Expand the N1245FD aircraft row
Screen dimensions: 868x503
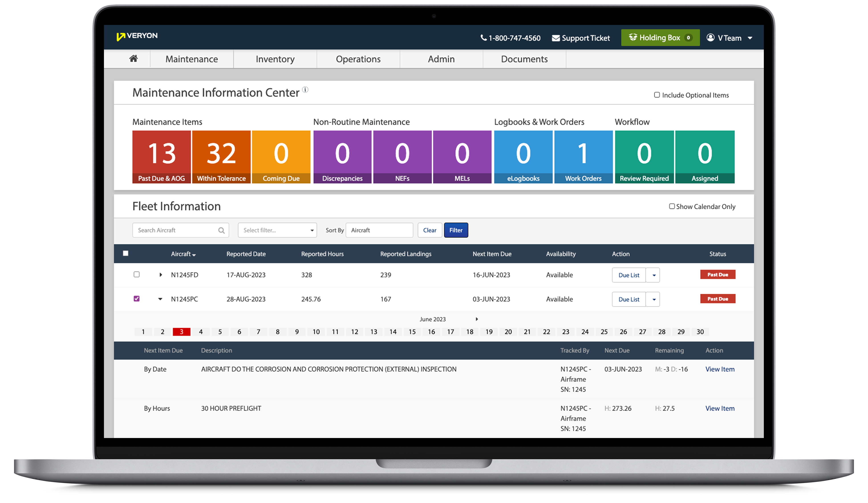[160, 275]
